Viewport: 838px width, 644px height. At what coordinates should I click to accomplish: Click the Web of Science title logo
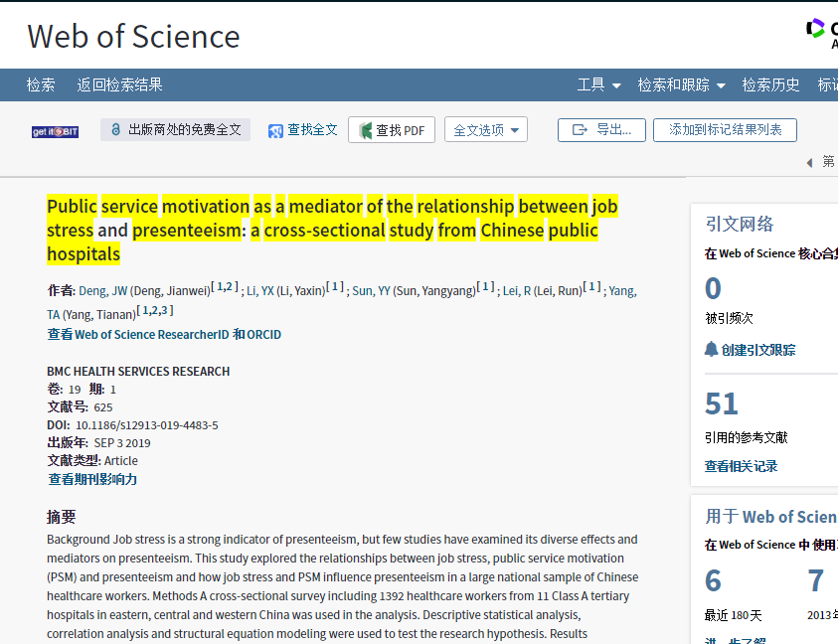(133, 37)
